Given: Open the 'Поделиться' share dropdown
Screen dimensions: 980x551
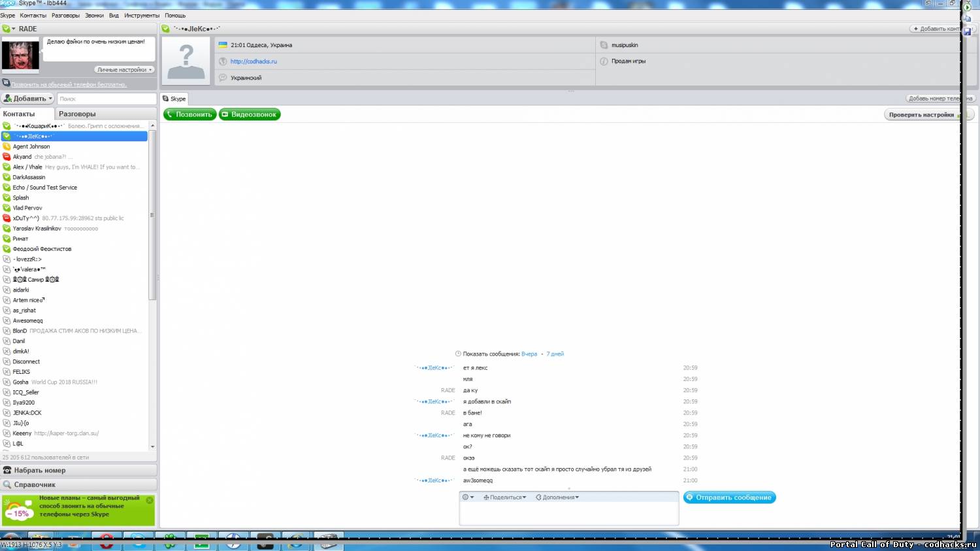Looking at the screenshot, I should 504,497.
